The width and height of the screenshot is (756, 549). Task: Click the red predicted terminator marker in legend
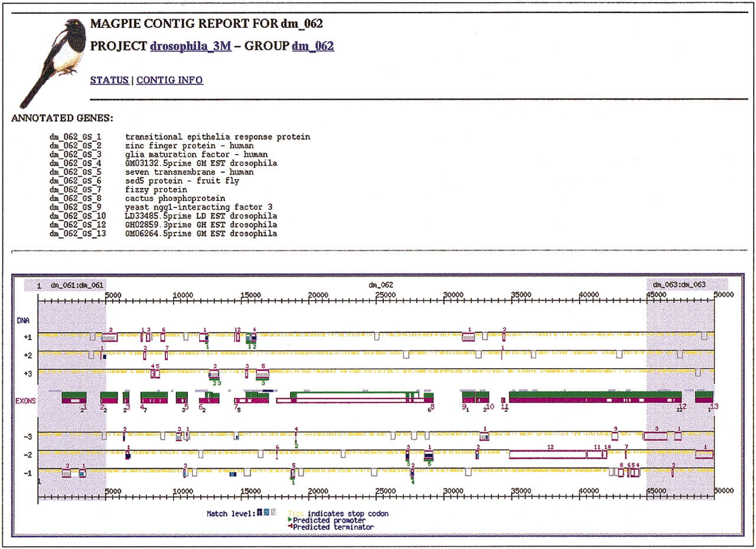(x=289, y=527)
